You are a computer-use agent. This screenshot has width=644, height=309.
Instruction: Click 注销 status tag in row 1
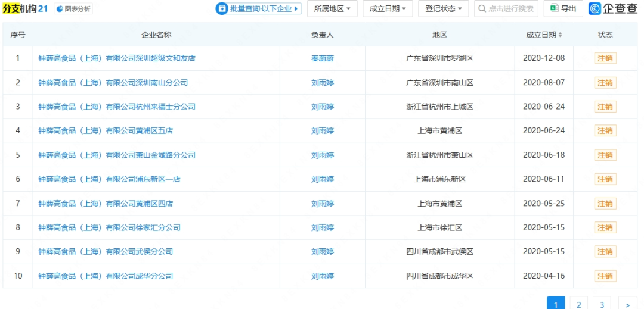click(605, 58)
